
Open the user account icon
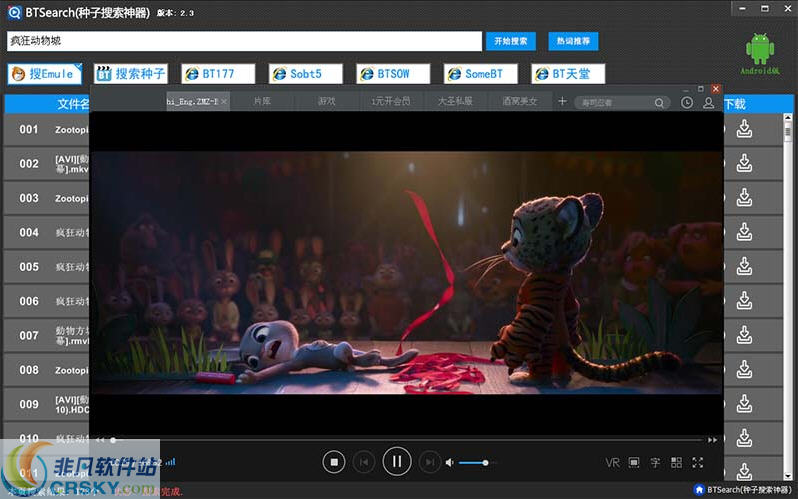(x=708, y=103)
